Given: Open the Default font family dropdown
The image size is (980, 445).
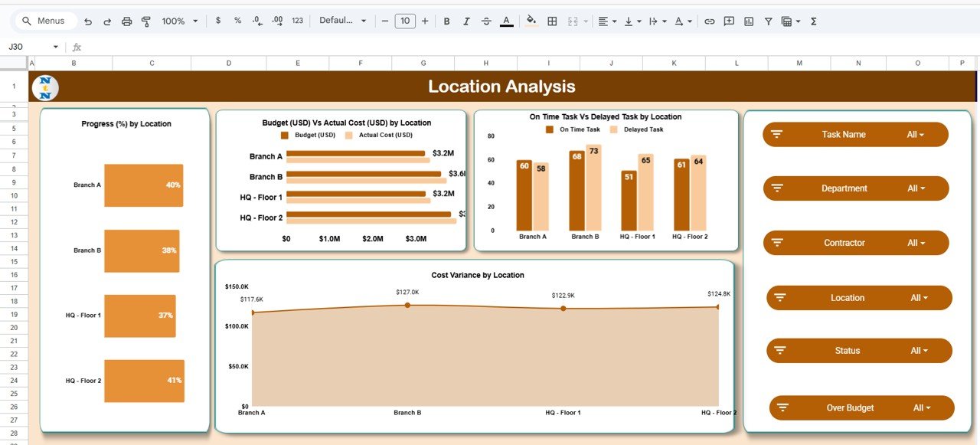Looking at the screenshot, I should (x=342, y=21).
